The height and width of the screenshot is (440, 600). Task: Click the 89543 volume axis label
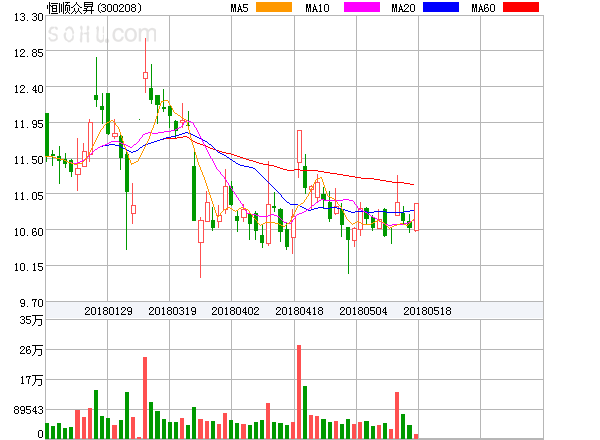tap(28, 410)
